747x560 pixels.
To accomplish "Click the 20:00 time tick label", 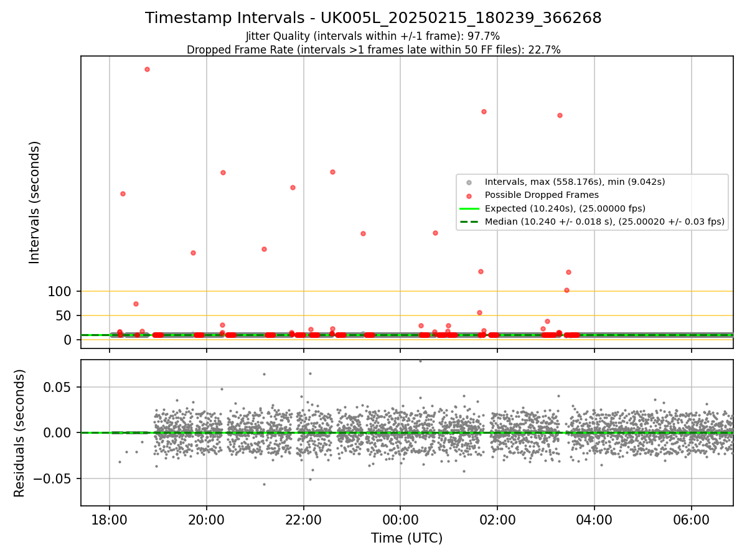I will click(x=207, y=520).
